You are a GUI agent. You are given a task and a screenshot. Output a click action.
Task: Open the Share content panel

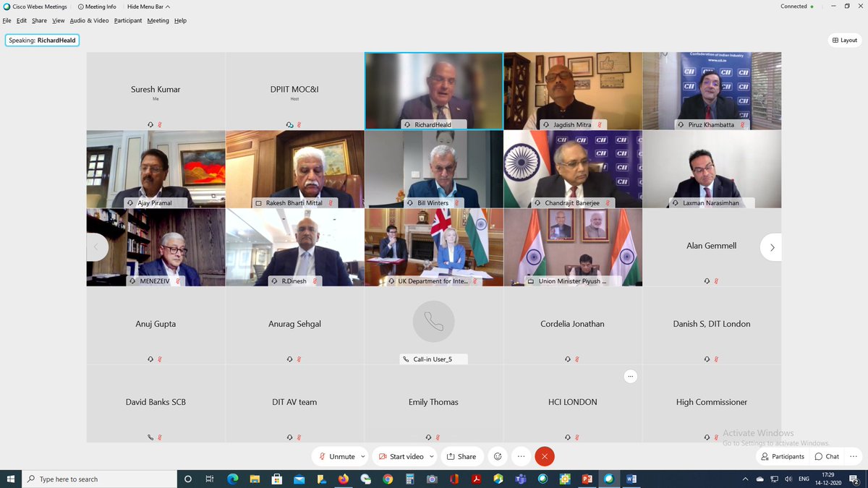462,456
